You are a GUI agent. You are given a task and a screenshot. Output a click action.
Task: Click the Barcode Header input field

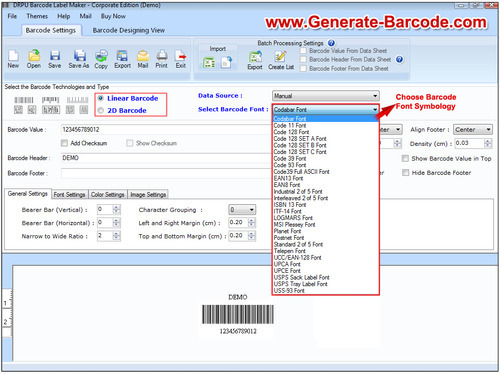(166, 158)
